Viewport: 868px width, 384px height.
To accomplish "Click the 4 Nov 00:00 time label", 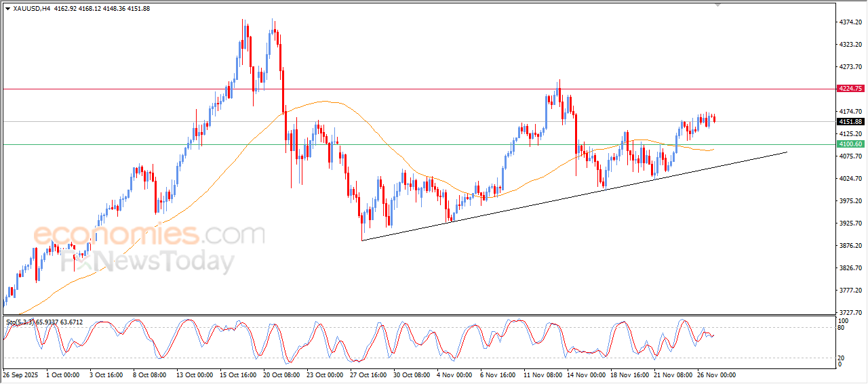I will [x=455, y=374].
